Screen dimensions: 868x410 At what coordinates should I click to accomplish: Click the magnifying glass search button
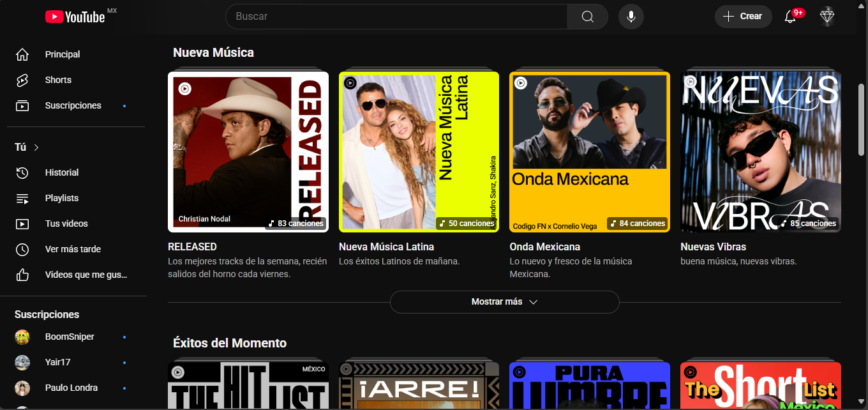[587, 17]
